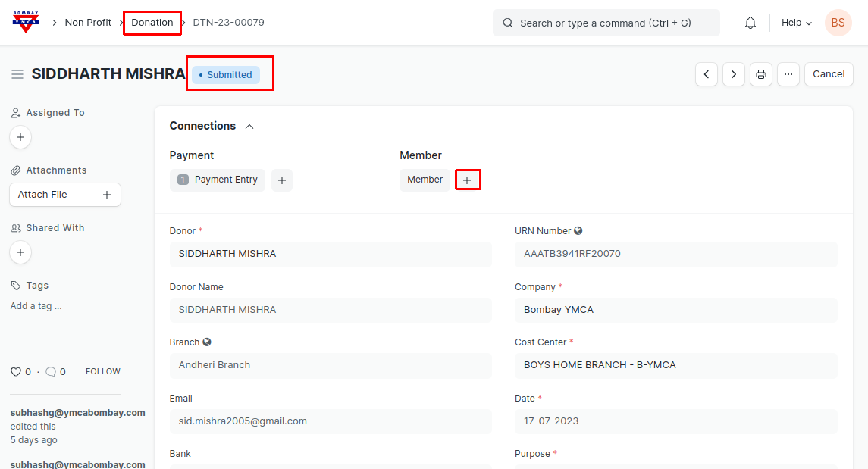868x469 pixels.
Task: Open the notifications bell
Action: click(750, 23)
